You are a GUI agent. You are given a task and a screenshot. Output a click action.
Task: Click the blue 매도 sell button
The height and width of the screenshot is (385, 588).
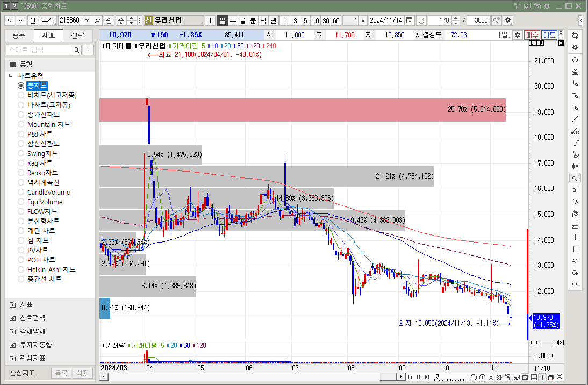[x=549, y=35]
